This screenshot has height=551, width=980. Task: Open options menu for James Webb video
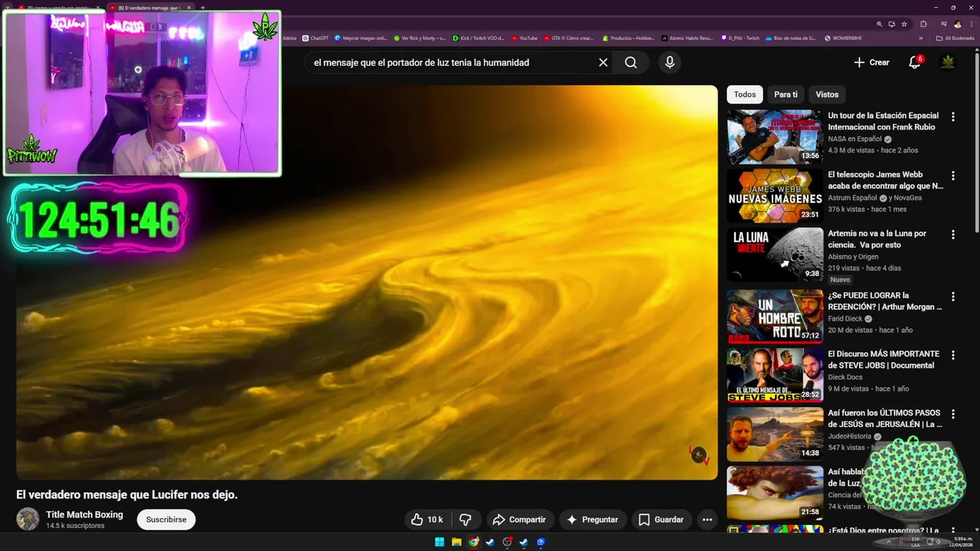pos(953,176)
